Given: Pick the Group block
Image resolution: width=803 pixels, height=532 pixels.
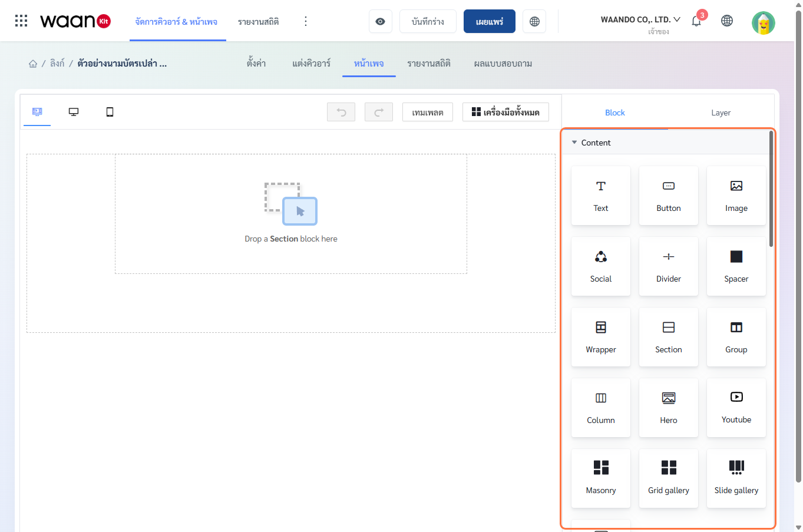Looking at the screenshot, I should [x=736, y=337].
